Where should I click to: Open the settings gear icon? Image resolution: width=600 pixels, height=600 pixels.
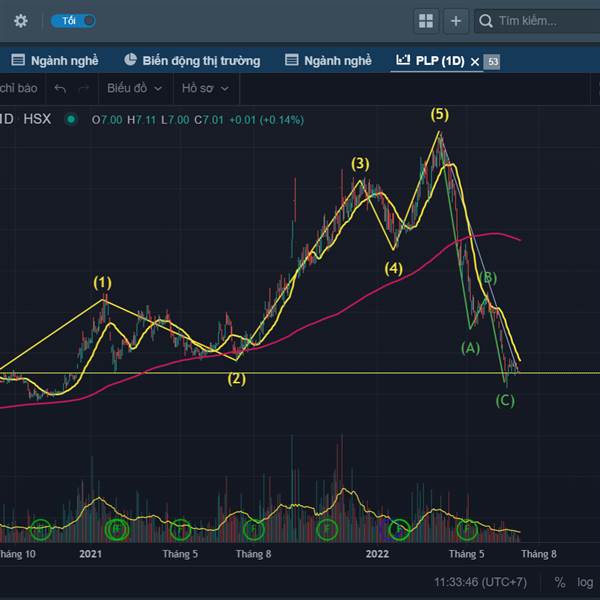click(x=21, y=21)
